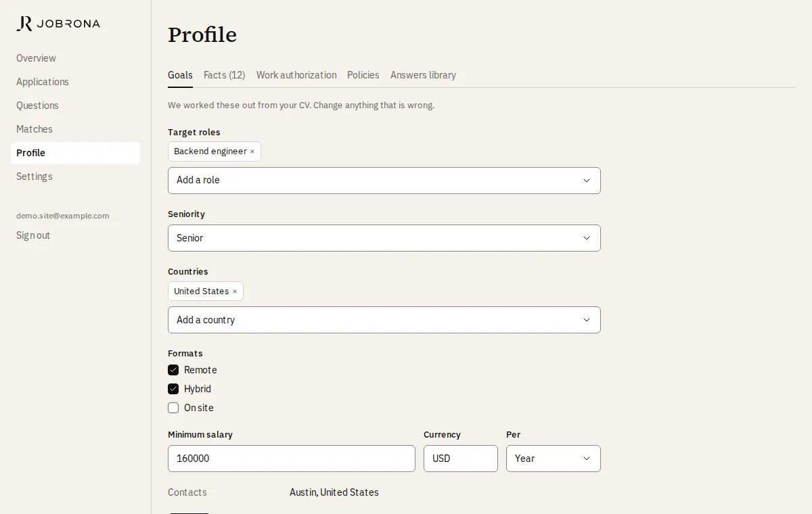Click the Target roles label
Viewport: 812px width, 514px height.
194,133
